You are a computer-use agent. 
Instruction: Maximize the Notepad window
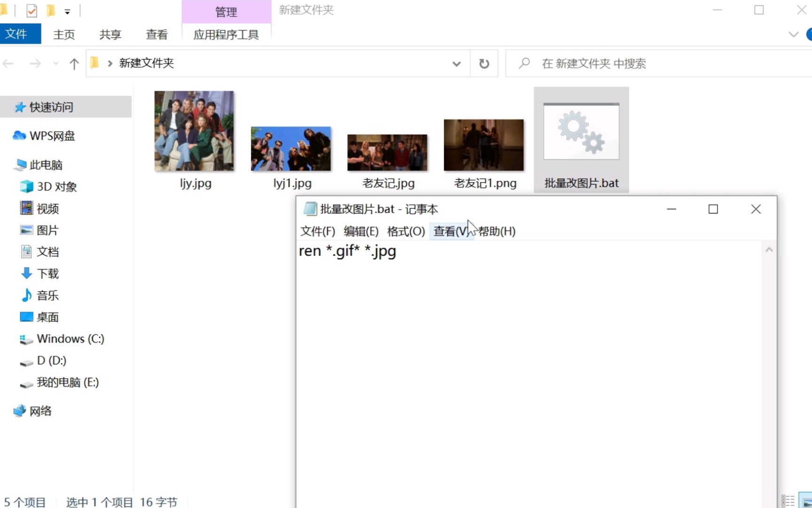pos(713,209)
